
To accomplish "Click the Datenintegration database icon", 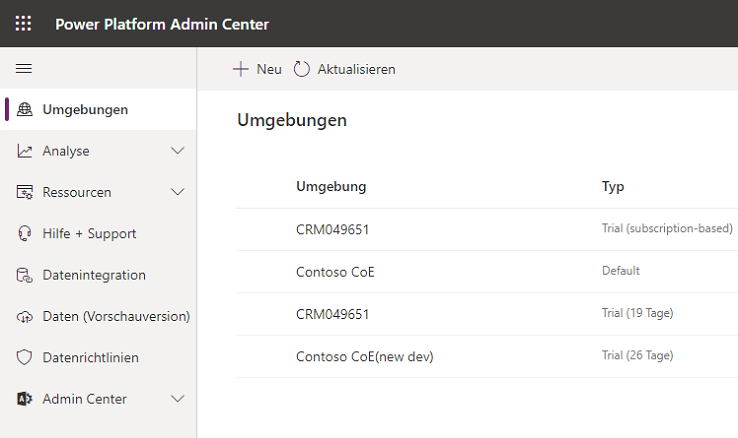I will (24, 275).
